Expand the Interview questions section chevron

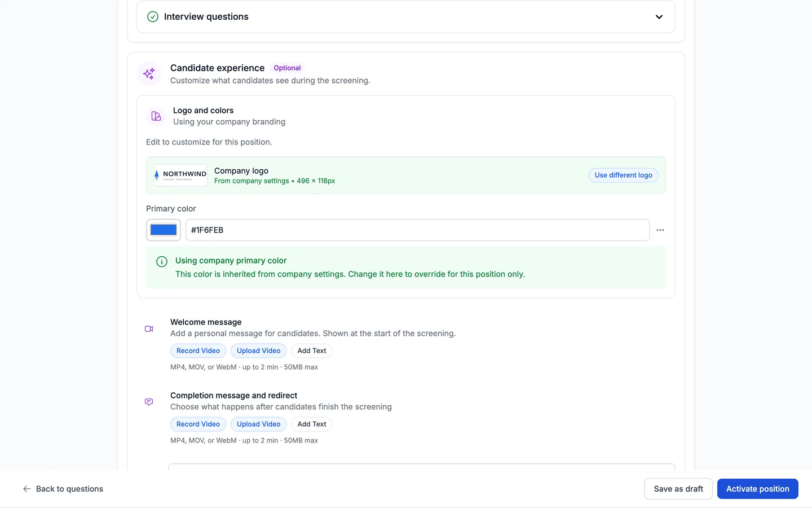tap(659, 17)
